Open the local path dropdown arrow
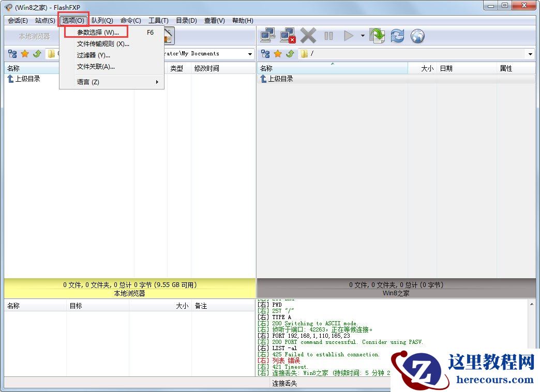Image resolution: width=540 pixels, height=392 pixels. (x=250, y=53)
